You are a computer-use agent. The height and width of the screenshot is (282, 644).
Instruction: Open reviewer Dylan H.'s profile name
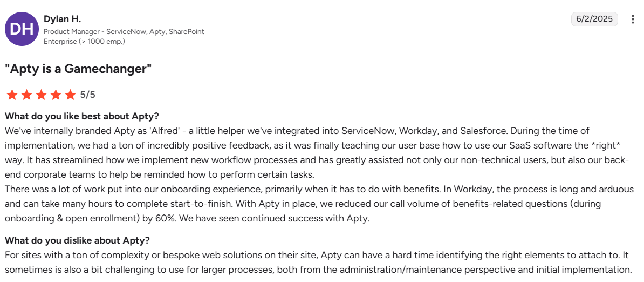point(62,19)
